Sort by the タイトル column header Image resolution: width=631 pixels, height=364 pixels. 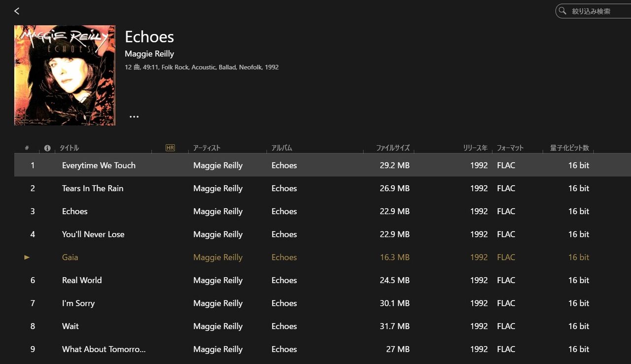69,148
